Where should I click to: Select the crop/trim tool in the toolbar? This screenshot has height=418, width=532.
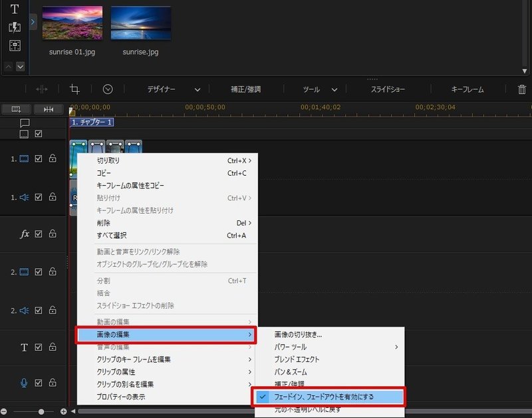pyautogui.click(x=76, y=89)
